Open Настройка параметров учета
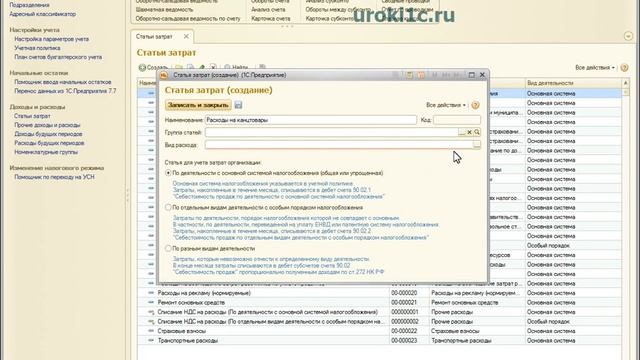 coord(51,39)
